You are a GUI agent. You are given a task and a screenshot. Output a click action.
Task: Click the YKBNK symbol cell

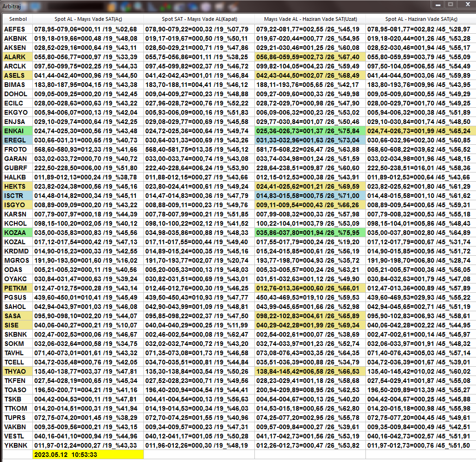pyautogui.click(x=18, y=446)
